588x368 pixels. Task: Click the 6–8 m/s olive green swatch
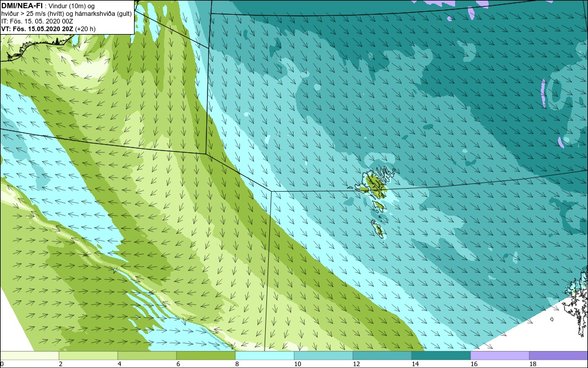pyautogui.click(x=206, y=355)
